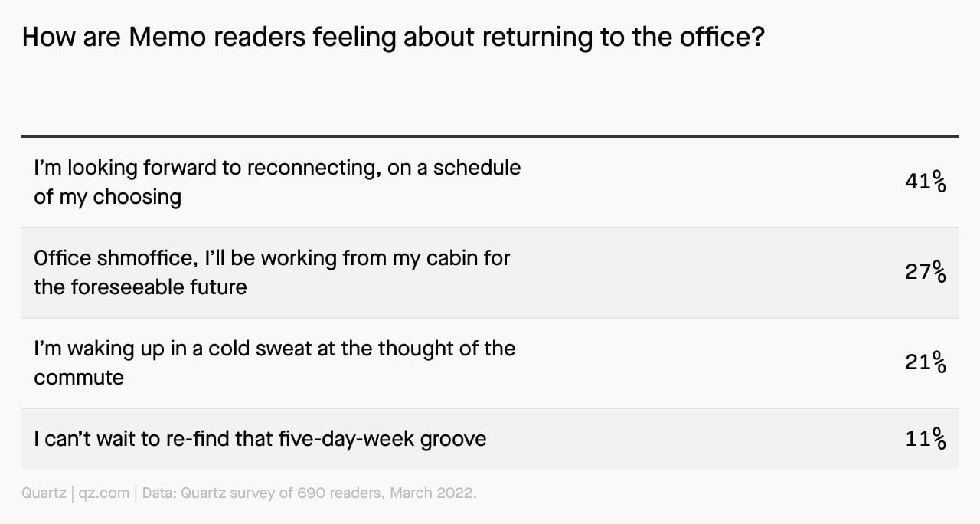Click the 41% value
Screen dimensions: 980x524
pos(926,182)
